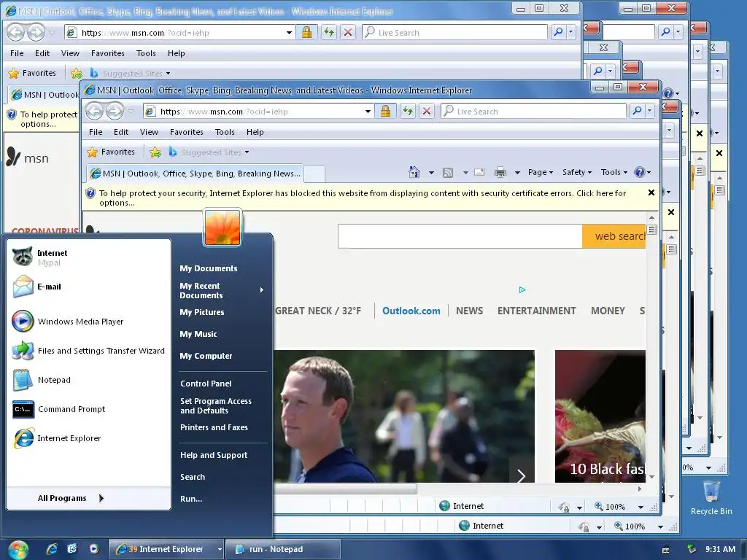
Task: Expand the Page dropdown in front IE toolbar
Action: 541,172
